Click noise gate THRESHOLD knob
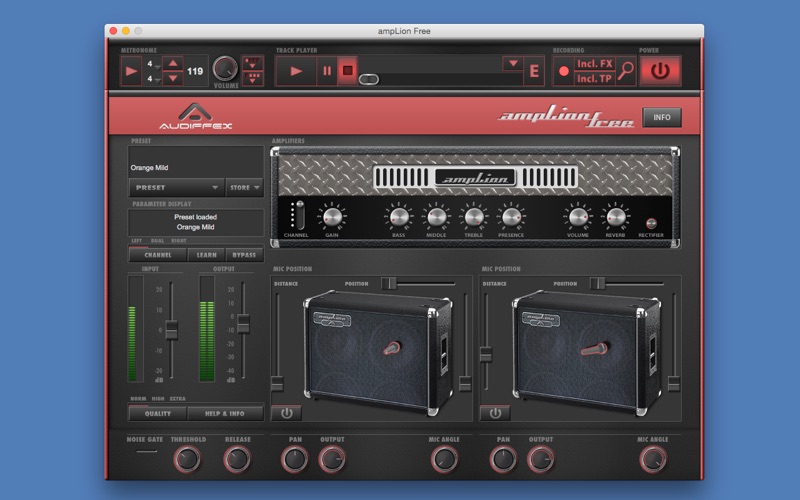Viewport: 800px width, 500px height. pos(187,459)
